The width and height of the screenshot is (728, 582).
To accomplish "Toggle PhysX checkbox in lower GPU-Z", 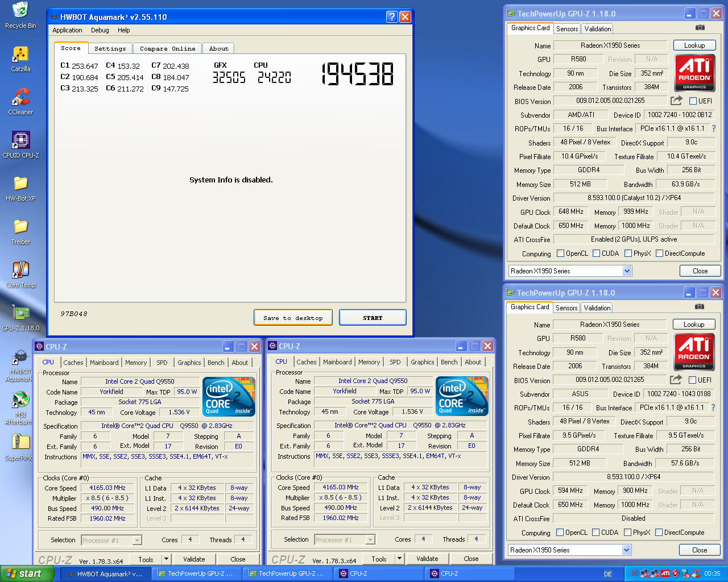I will (x=627, y=533).
